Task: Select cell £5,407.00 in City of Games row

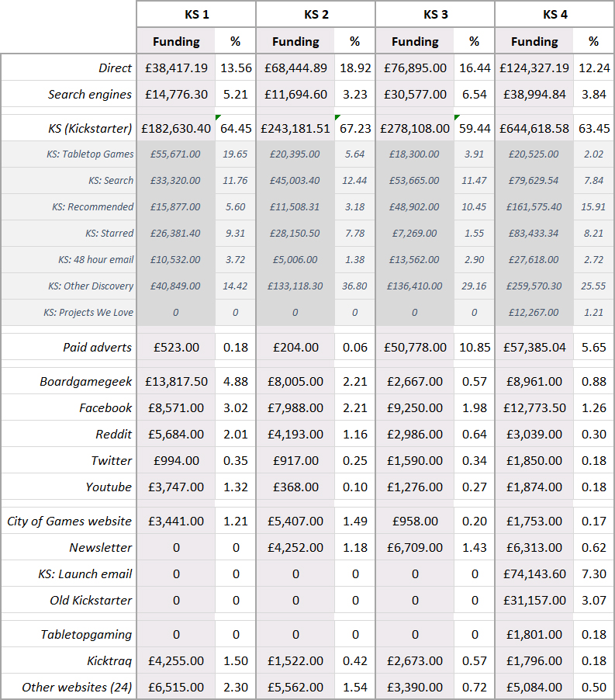Action: pyautogui.click(x=295, y=522)
